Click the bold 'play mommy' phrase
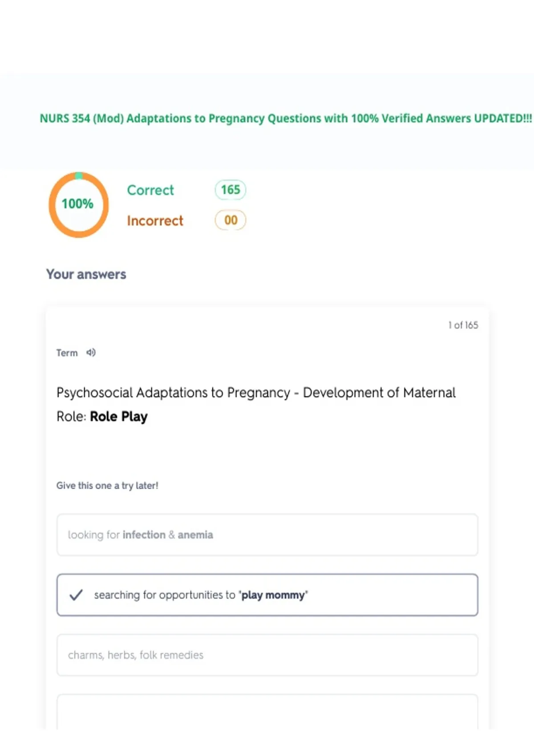534x756 pixels. coord(273,595)
